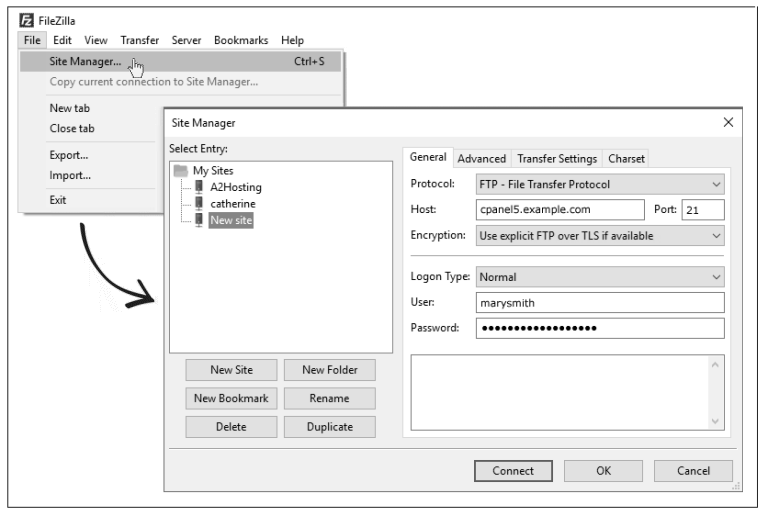Open the Encryption dropdown

[600, 236]
